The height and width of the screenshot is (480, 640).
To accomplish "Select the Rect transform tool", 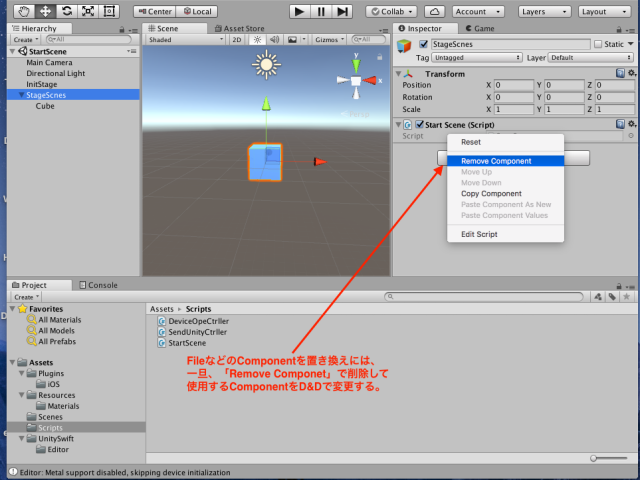I will pos(109,11).
